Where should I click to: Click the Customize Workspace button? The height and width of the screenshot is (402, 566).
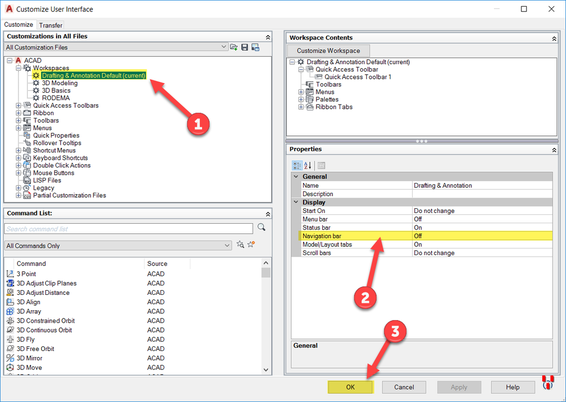point(328,51)
